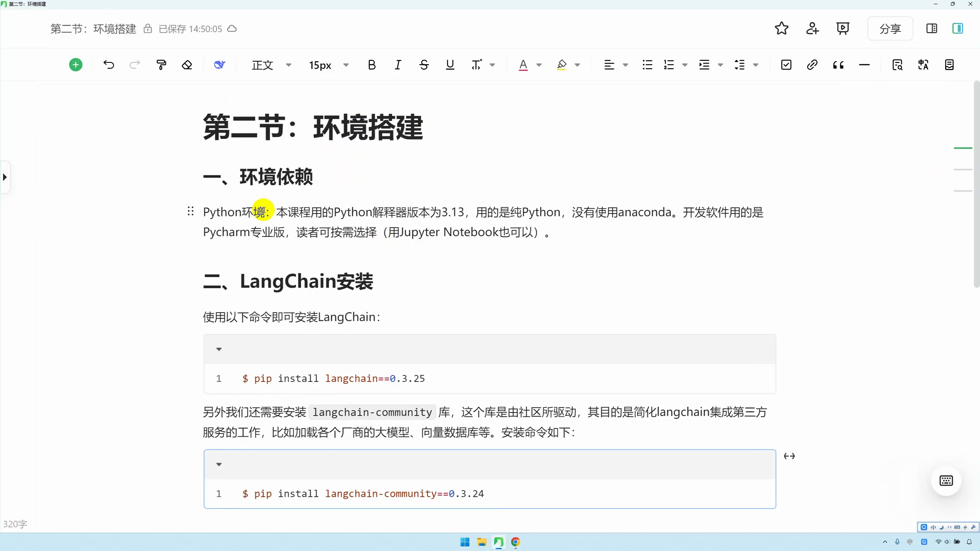Collapse the pip install langchain code block
The height and width of the screenshot is (551, 980).
pos(219,349)
